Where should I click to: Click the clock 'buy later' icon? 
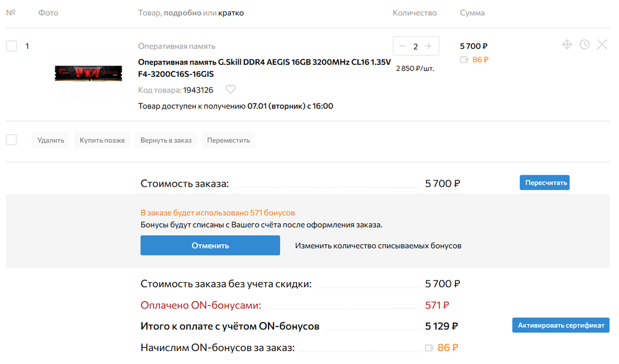[584, 44]
